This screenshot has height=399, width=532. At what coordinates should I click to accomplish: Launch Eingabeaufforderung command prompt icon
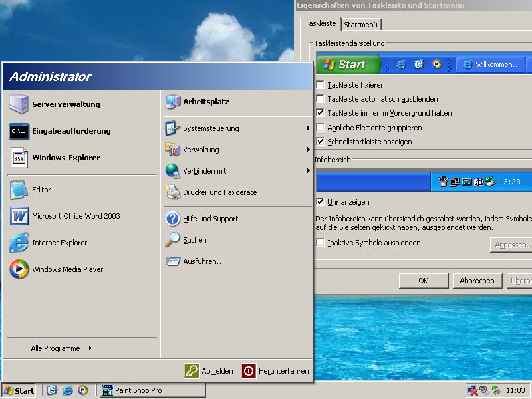pos(19,131)
